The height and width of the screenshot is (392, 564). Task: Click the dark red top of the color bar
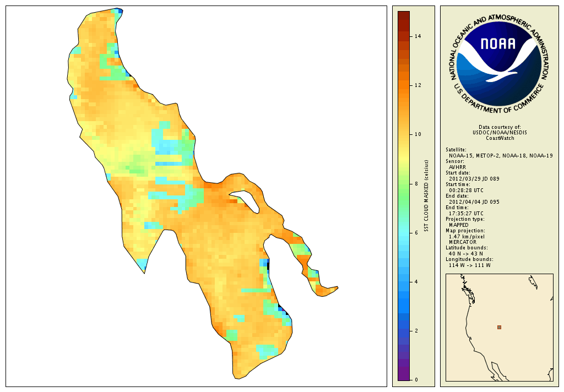(404, 16)
